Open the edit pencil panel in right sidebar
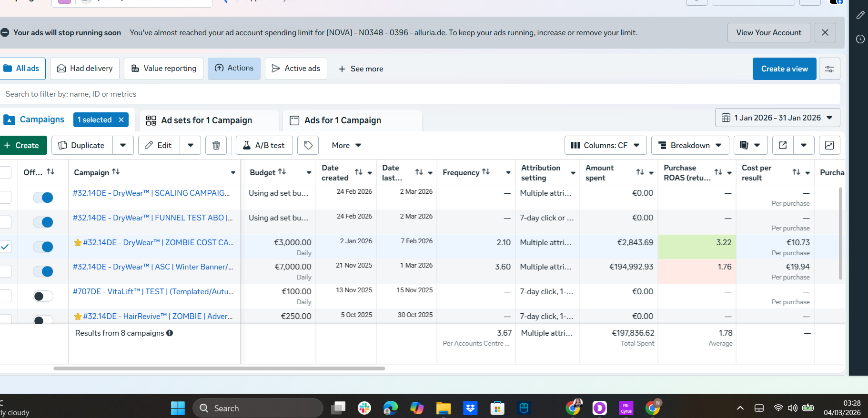Viewport: 868px width, 418px height. pos(860,15)
